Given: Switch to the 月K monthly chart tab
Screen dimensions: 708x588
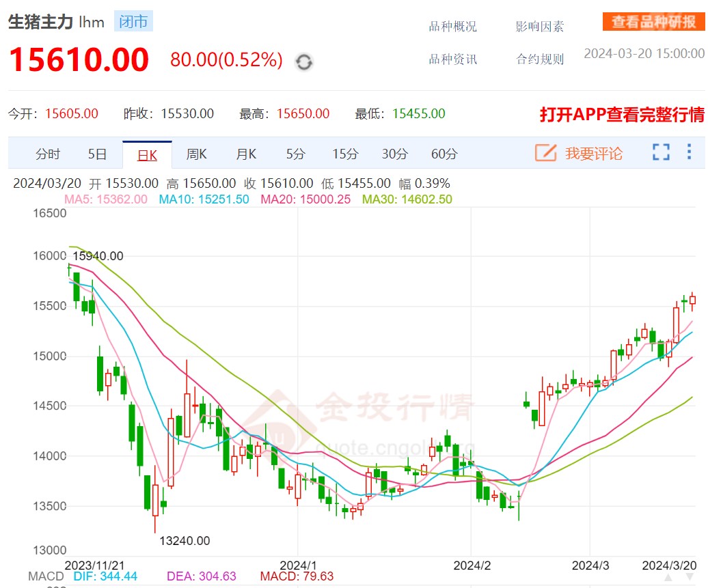Looking at the screenshot, I should [x=246, y=154].
